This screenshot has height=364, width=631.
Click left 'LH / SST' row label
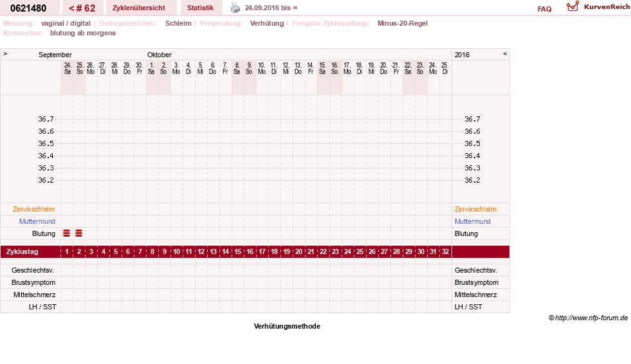42,307
